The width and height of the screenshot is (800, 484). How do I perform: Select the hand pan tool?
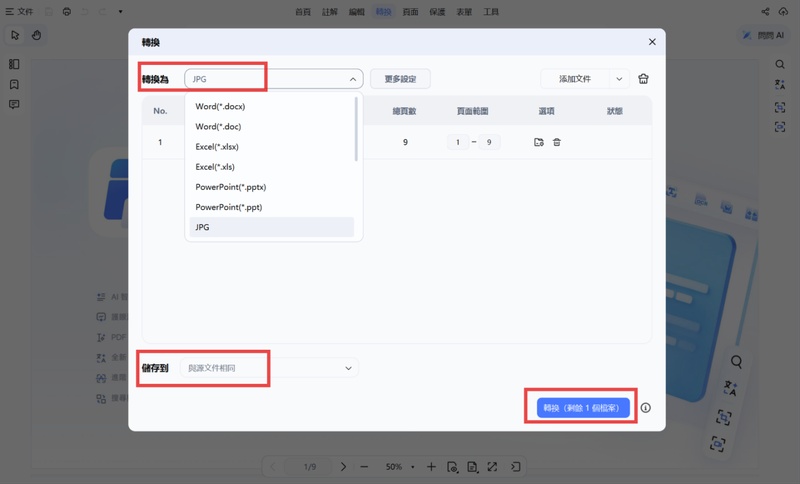(36, 35)
